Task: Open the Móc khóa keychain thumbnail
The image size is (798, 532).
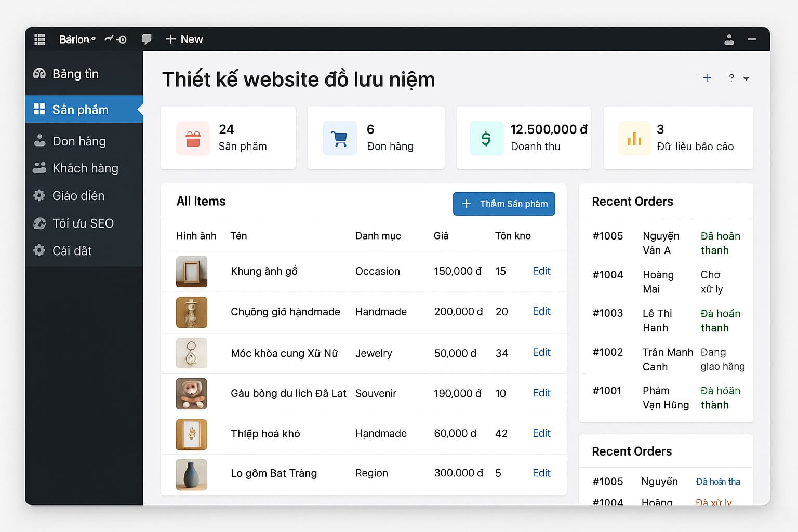Action: (x=192, y=353)
